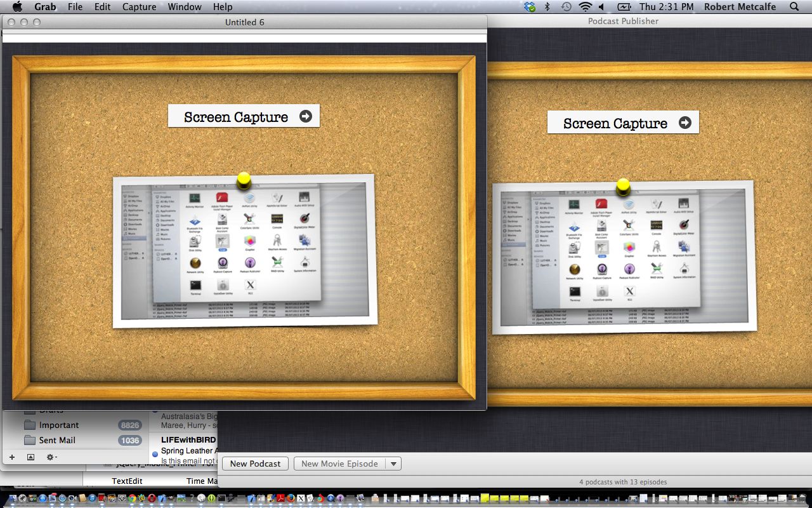
Task: Click the Spotlight search magnifier icon
Action: tap(794, 7)
